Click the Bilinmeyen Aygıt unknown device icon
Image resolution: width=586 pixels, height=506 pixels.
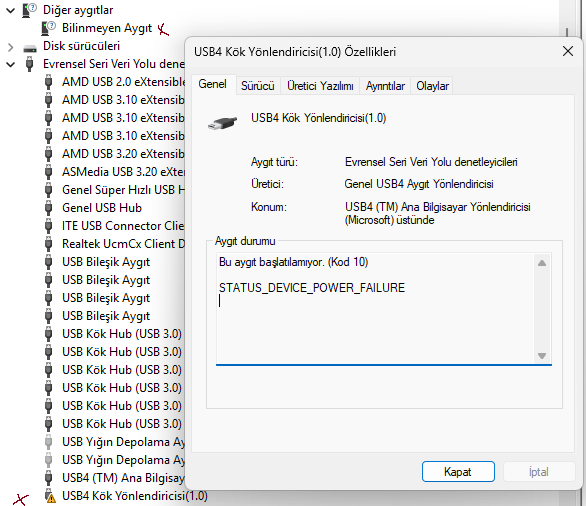coord(48,28)
